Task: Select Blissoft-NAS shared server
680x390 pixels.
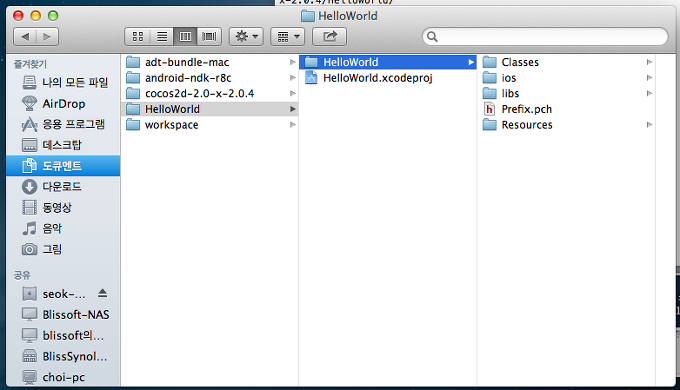Action: (63, 315)
